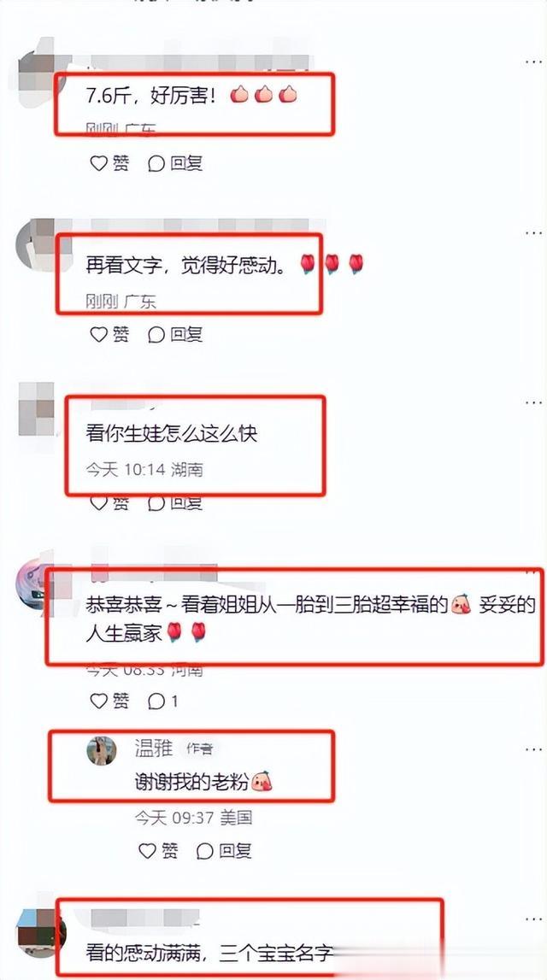
Task: Open more options for the "7.6斤" comment
Action: pyautogui.click(x=533, y=62)
